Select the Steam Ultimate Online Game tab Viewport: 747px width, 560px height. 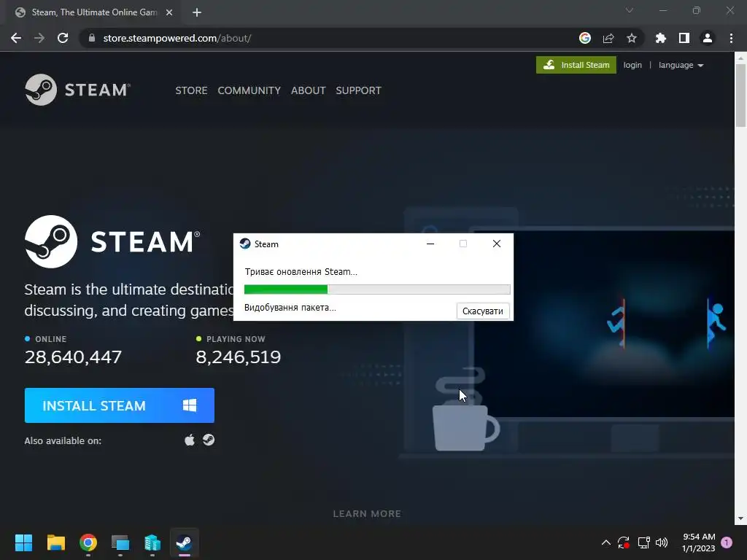click(x=94, y=12)
